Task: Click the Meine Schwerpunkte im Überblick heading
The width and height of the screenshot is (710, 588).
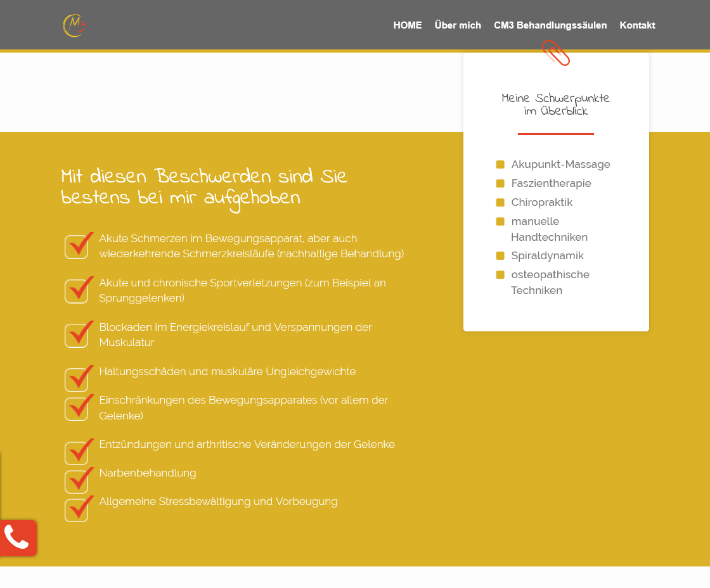Action: point(555,105)
